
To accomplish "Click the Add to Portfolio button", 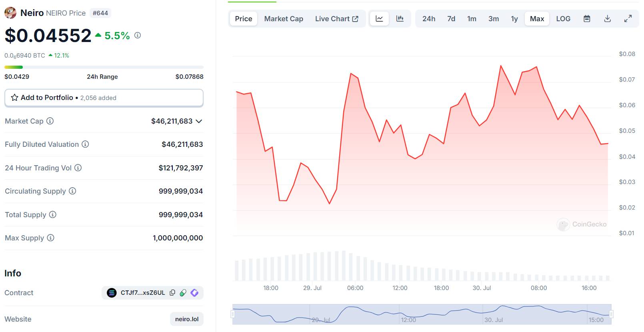I will click(x=104, y=98).
